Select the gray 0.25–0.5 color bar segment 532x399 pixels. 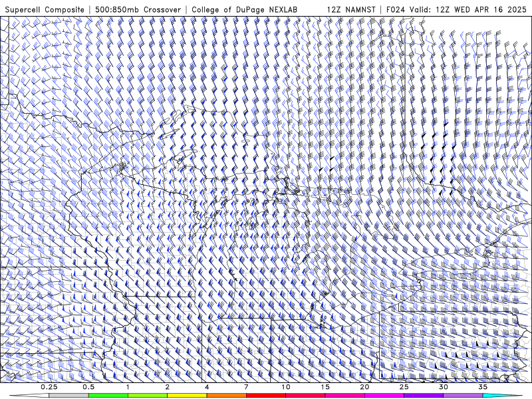click(68, 395)
